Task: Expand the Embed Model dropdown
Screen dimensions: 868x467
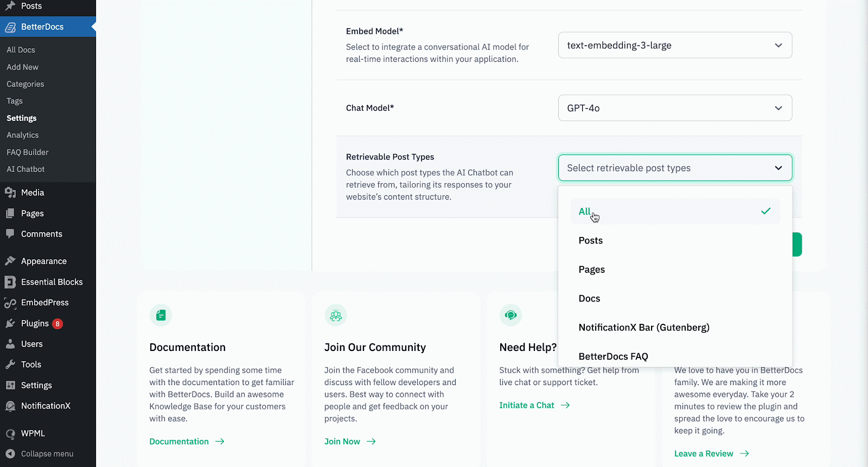Action: point(674,45)
